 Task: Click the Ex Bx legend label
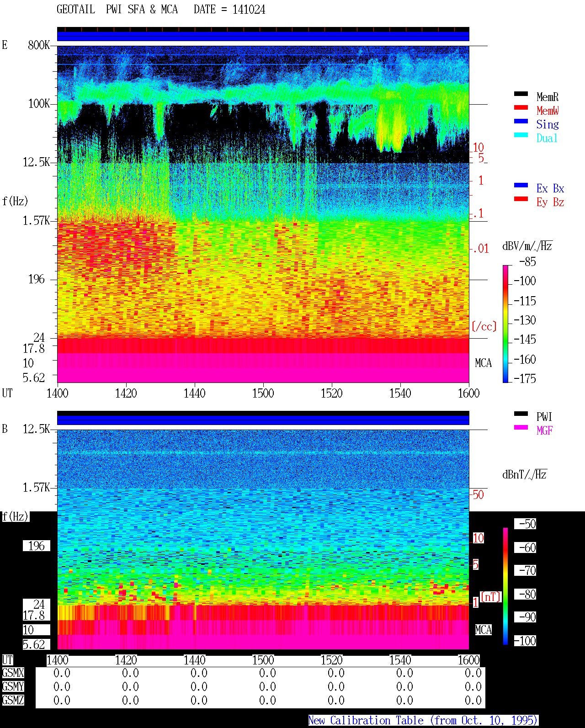(x=550, y=188)
